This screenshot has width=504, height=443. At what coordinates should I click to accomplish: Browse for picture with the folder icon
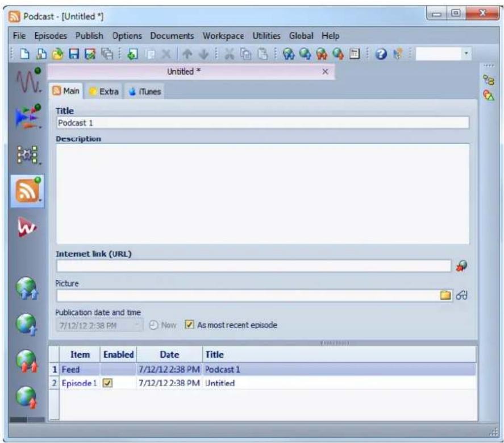tap(445, 295)
